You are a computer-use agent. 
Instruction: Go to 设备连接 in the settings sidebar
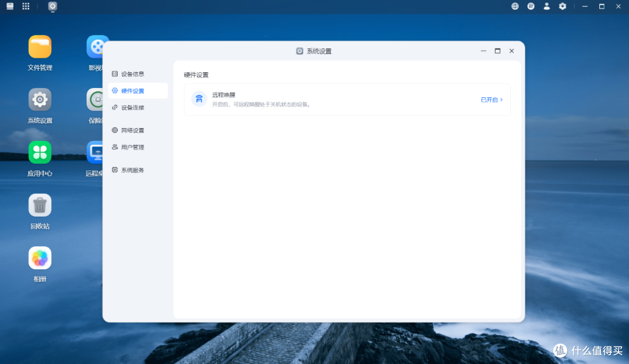click(x=138, y=108)
